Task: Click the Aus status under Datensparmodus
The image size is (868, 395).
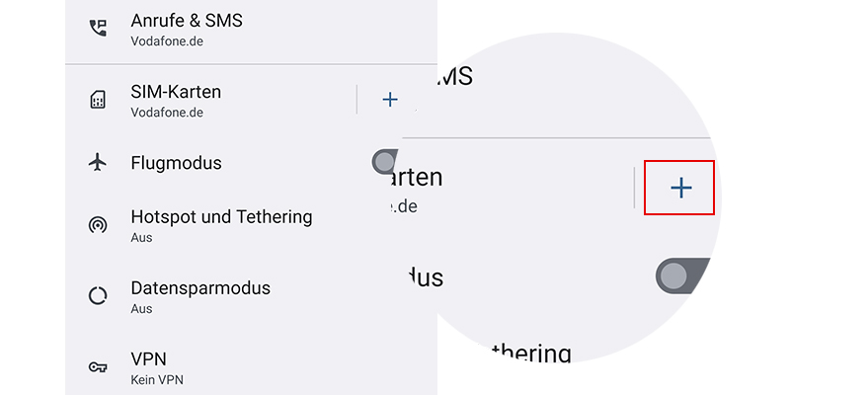Action: 141,309
